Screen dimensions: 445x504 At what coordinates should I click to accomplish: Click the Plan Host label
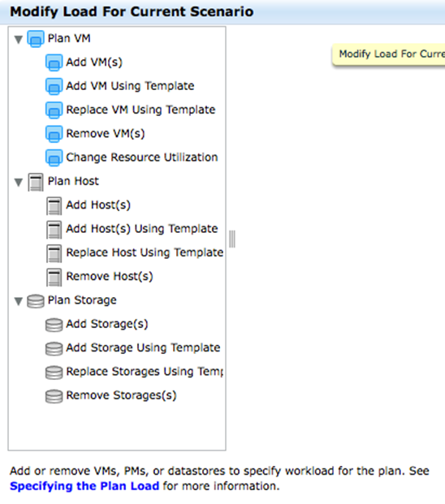coord(73,181)
